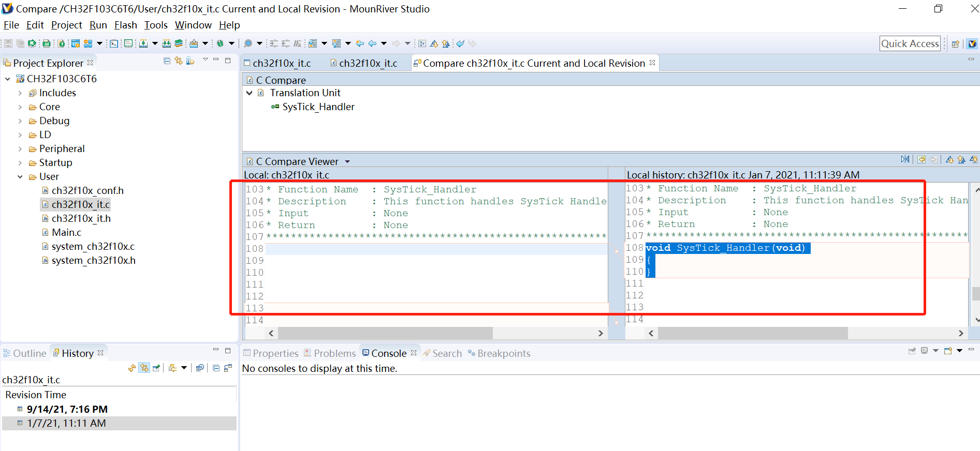The width and height of the screenshot is (980, 451).
Task: Click the Pin Console icon
Action: (x=912, y=351)
